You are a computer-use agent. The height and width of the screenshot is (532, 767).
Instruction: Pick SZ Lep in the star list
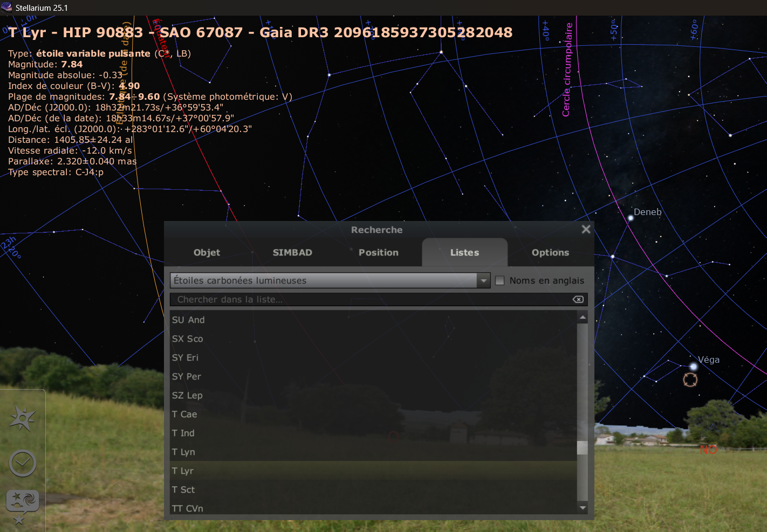point(373,395)
